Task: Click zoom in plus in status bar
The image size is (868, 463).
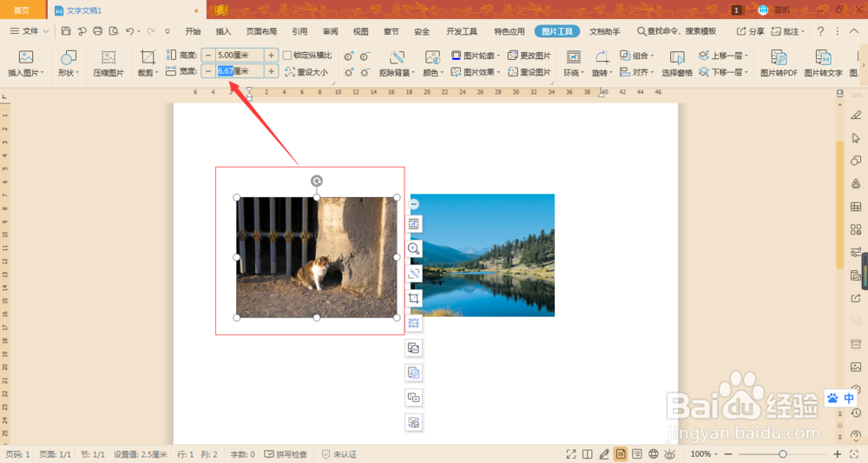Action: click(838, 454)
